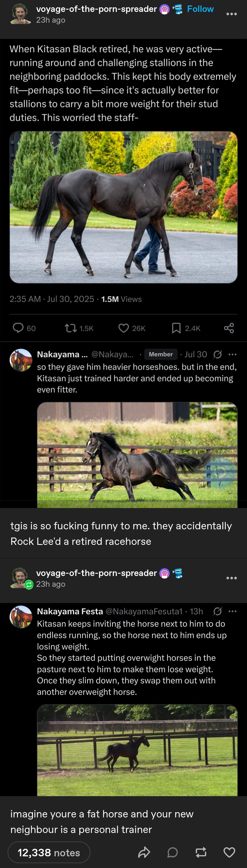Image resolution: width=247 pixels, height=868 pixels.
Task: Open @NakayamaFesuta1 profile handle link
Action: click(x=144, y=611)
